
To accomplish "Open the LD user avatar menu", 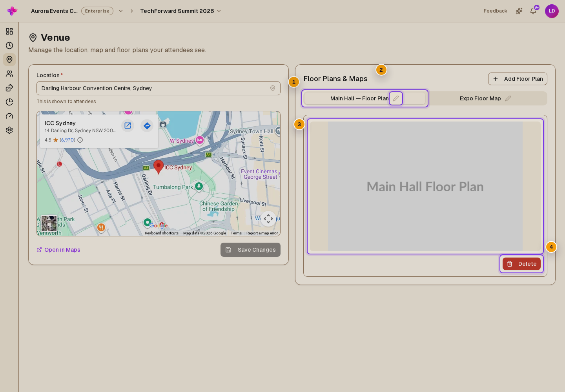I will tap(552, 11).
